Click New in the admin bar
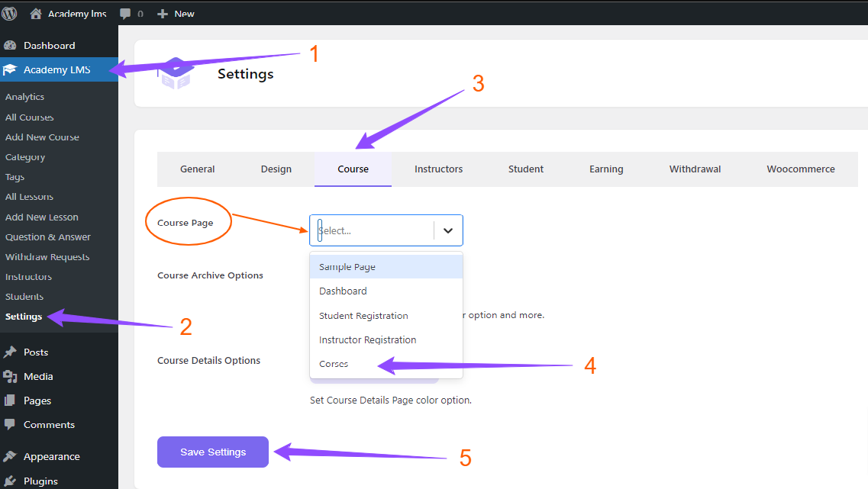Viewport: 868px width, 489px height. 184,14
